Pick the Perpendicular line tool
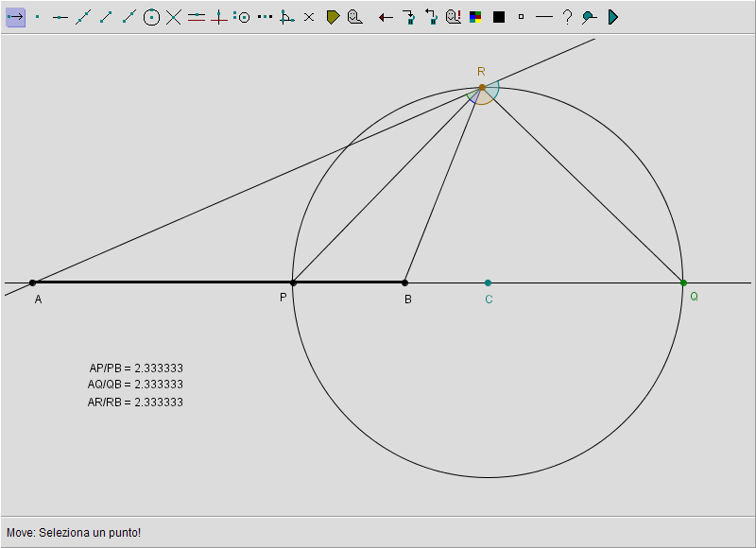Screen dimensions: 756x548 click(x=219, y=17)
